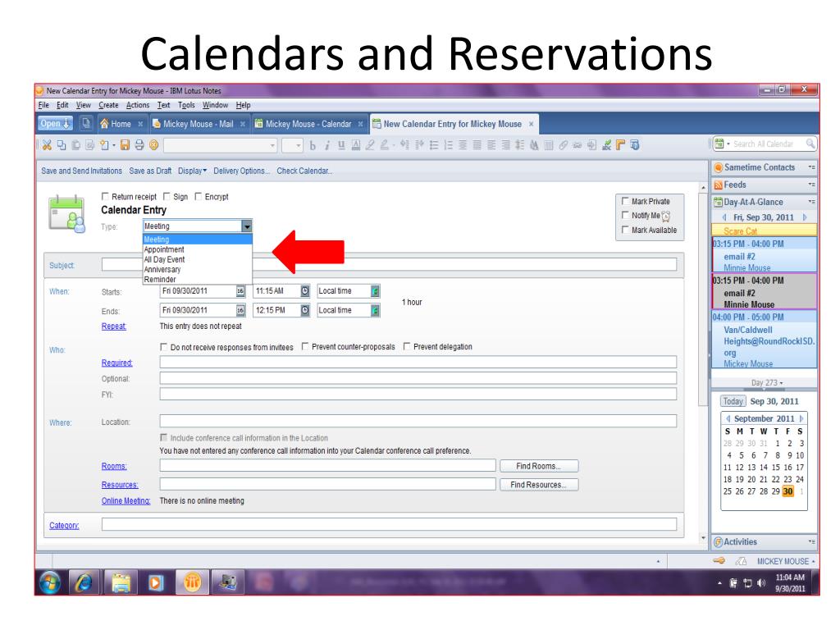Viewport: 840px width, 630px height.
Task: Click the spell check abc icon
Action: coord(606,145)
